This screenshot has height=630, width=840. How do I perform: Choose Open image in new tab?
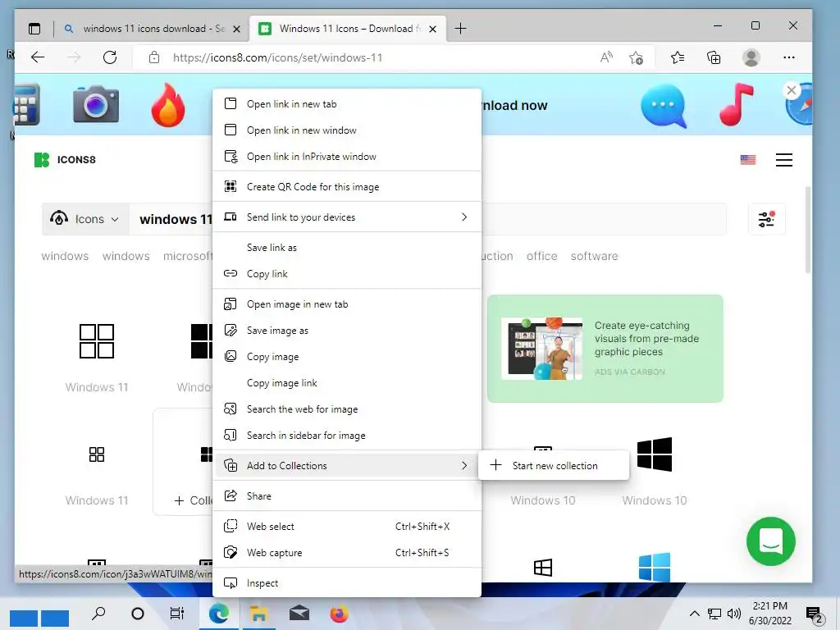347,304
